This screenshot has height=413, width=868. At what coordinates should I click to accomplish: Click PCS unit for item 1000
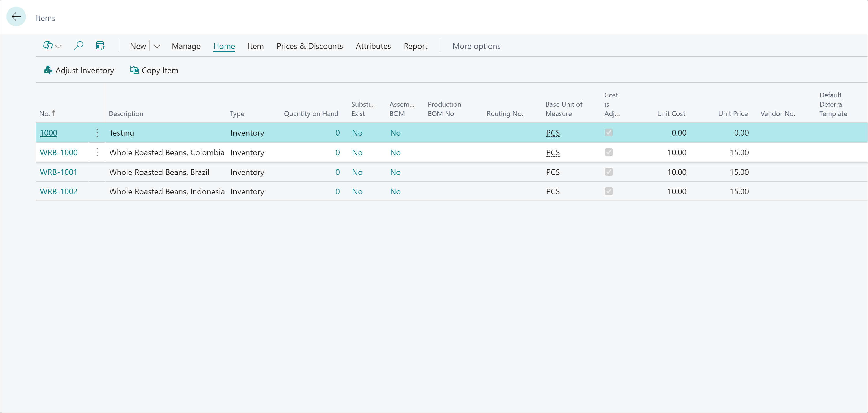pyautogui.click(x=552, y=133)
